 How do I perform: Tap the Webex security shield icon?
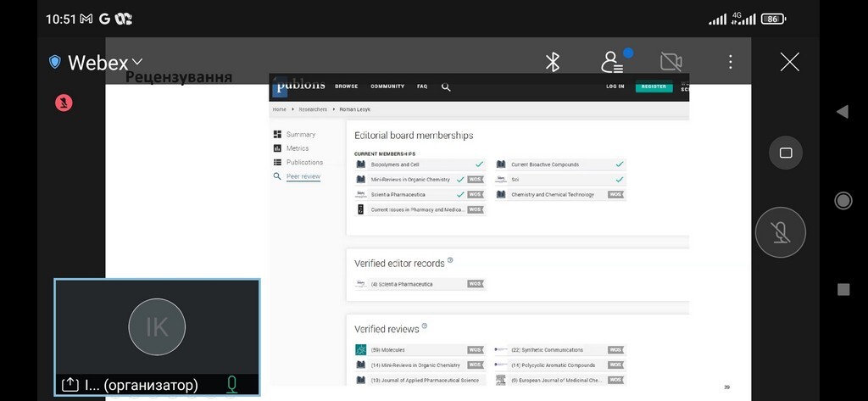(x=54, y=62)
